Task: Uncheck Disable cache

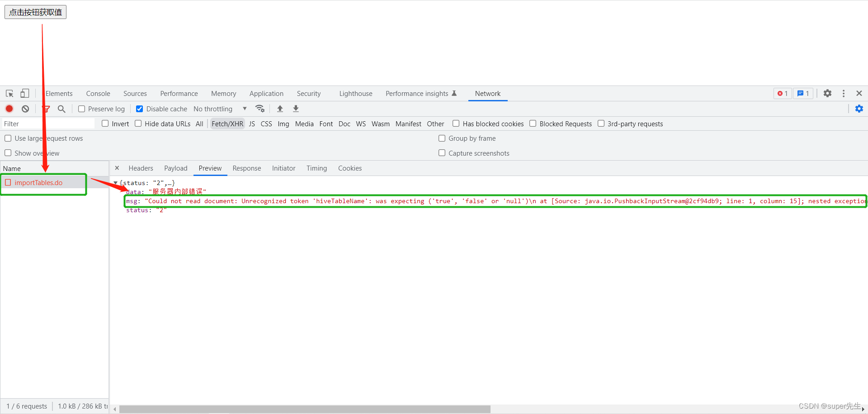Action: 139,109
